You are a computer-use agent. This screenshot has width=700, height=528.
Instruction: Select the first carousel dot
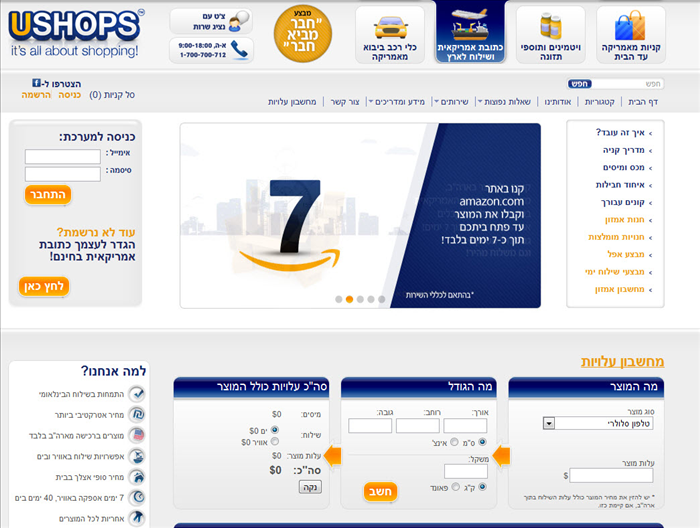(x=339, y=299)
